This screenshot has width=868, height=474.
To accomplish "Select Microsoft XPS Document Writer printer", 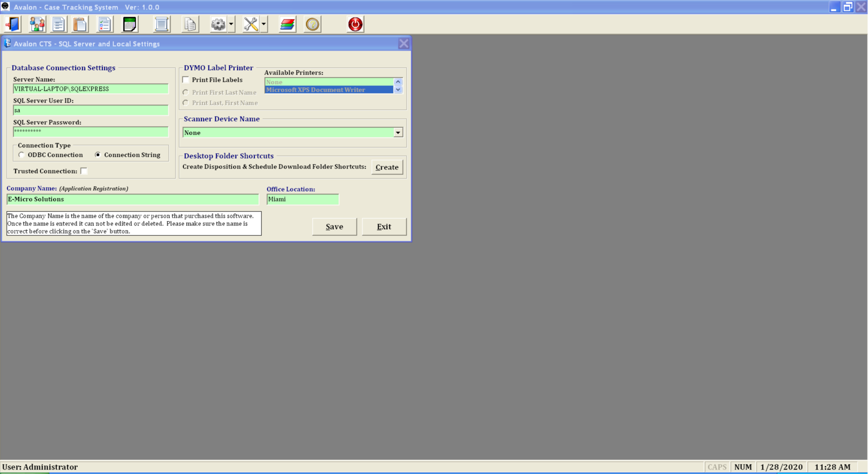I will [x=329, y=89].
